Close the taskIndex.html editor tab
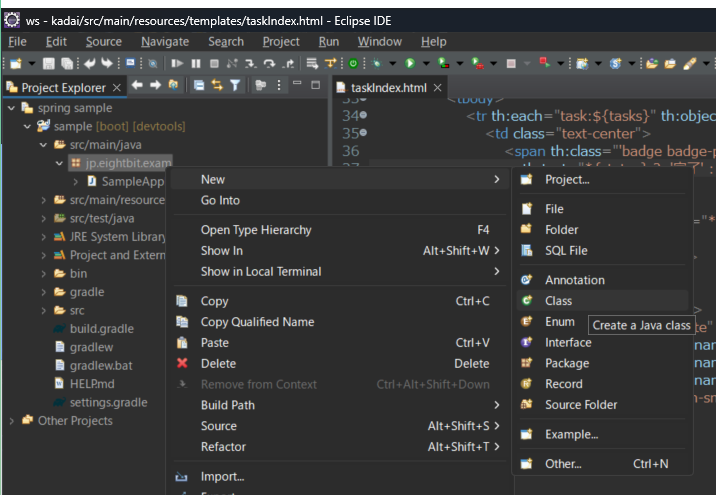The width and height of the screenshot is (716, 495). point(437,87)
